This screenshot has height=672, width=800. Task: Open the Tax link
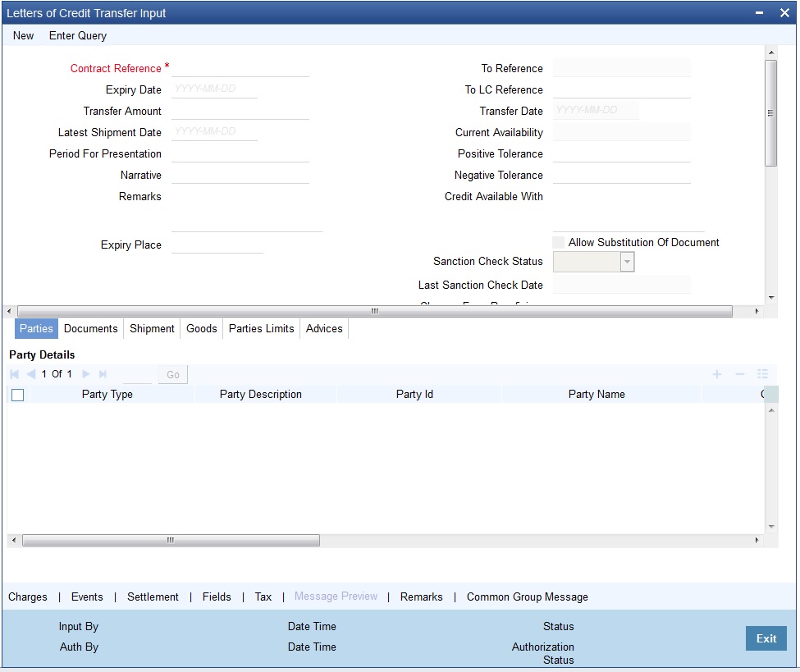click(263, 597)
